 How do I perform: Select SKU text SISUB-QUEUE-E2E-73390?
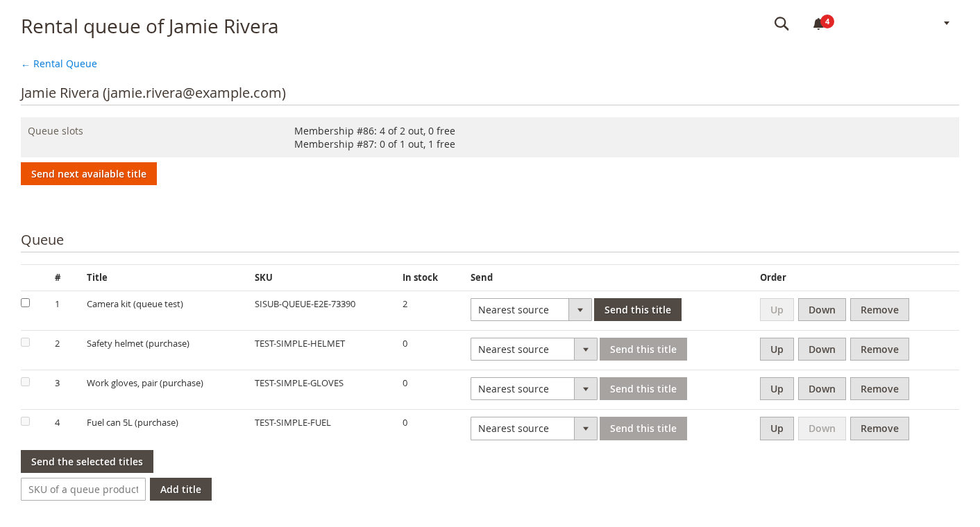(305, 304)
